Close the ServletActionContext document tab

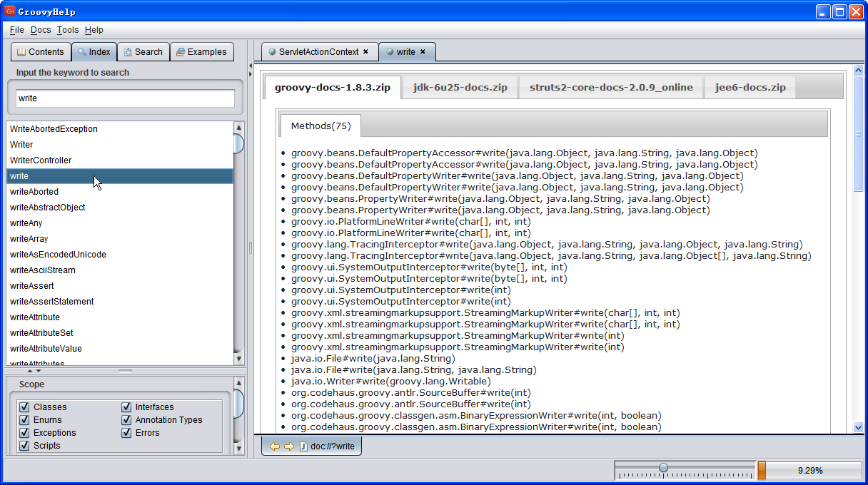365,51
